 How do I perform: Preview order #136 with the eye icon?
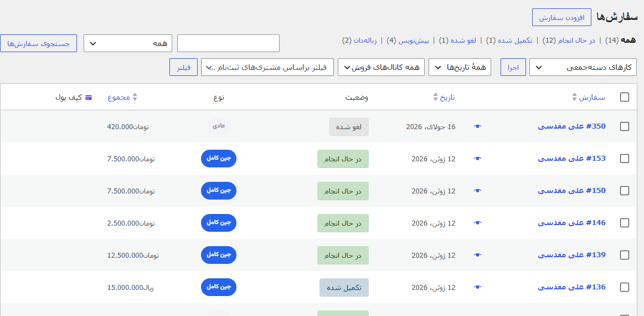coord(477,287)
